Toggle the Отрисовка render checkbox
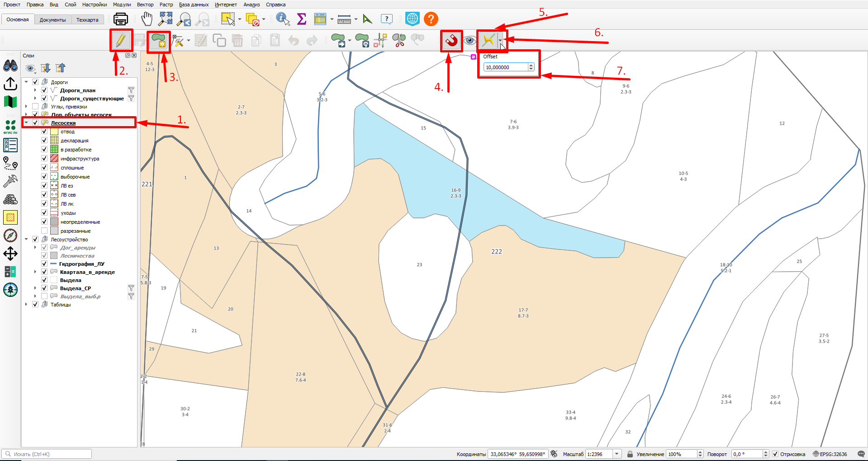This screenshot has width=868, height=461. point(775,454)
